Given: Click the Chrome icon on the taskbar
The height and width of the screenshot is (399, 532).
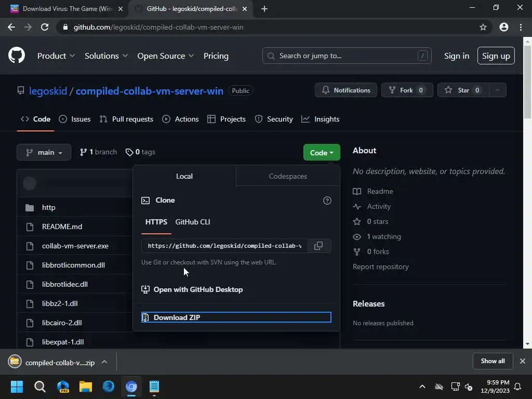Looking at the screenshot, I should [131, 387].
